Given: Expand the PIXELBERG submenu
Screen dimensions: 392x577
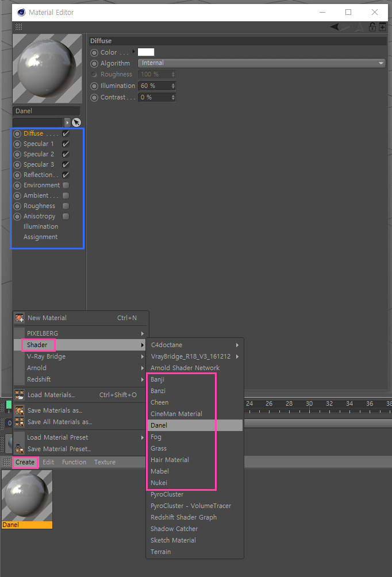Looking at the screenshot, I should (142, 333).
